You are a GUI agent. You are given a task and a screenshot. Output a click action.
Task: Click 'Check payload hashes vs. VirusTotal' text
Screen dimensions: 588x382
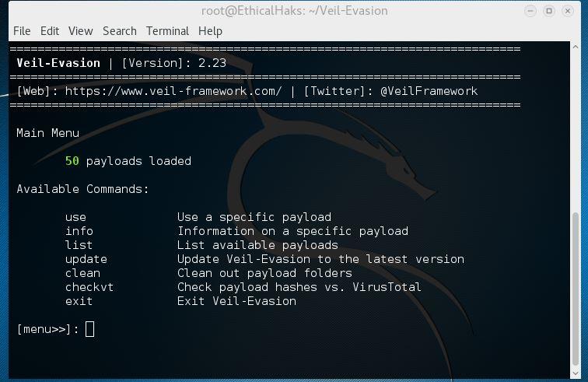tap(299, 287)
